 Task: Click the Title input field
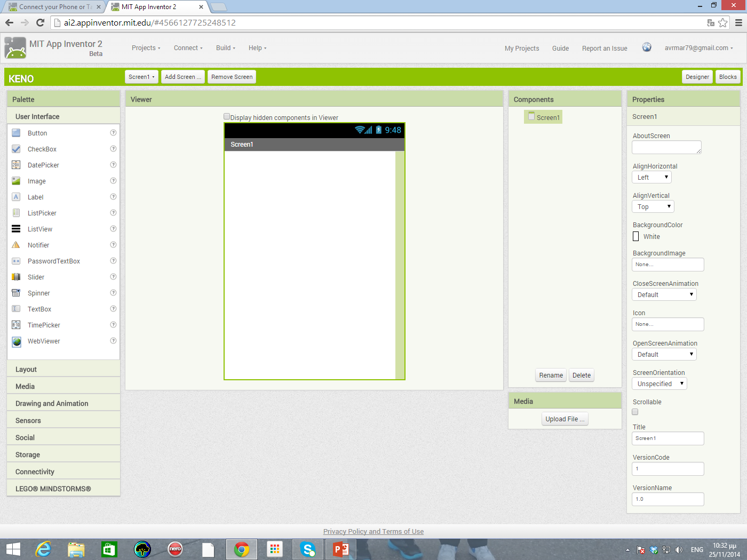(668, 438)
